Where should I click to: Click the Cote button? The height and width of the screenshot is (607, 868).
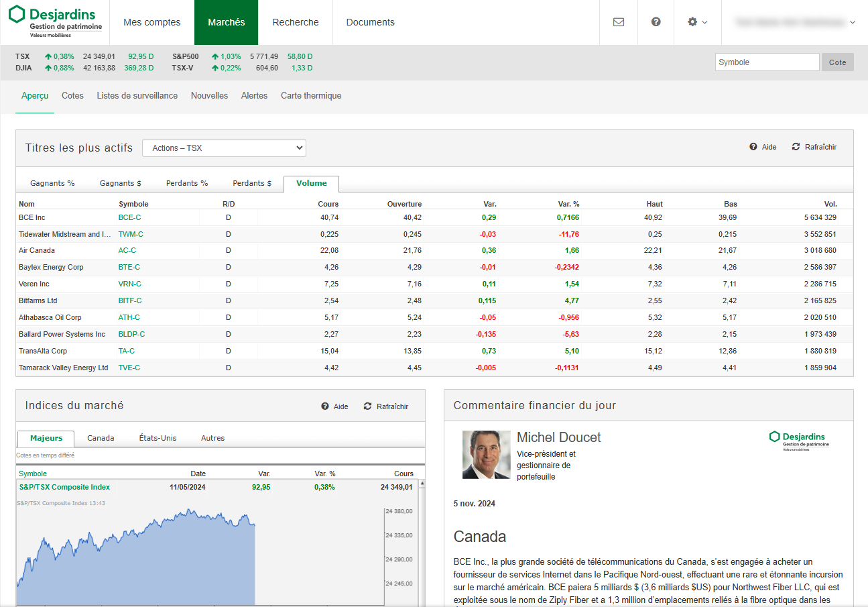tap(838, 62)
